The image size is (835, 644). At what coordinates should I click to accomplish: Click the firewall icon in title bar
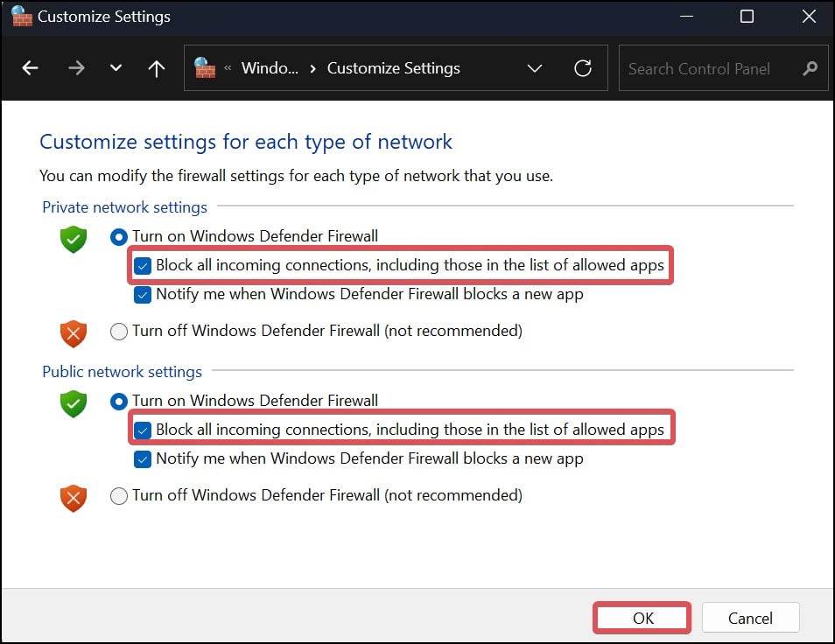(22, 16)
